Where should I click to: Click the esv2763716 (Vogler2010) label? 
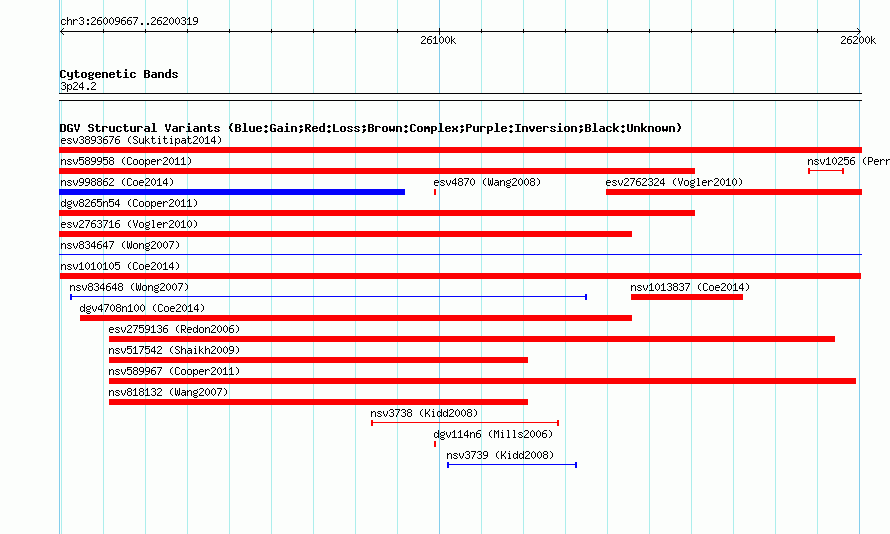[129, 224]
